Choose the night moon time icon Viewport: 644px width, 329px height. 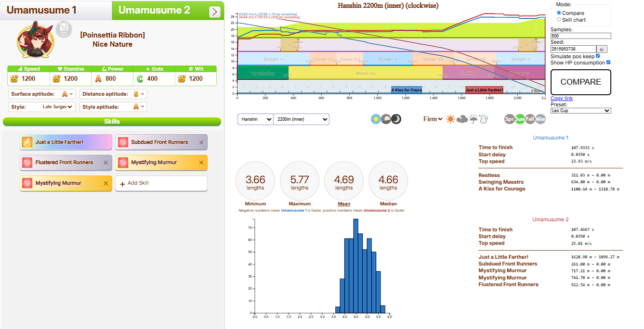tap(396, 119)
